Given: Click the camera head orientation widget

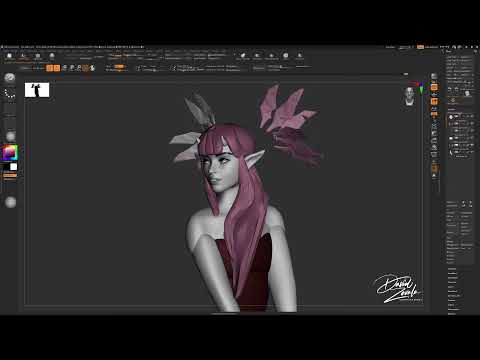Looking at the screenshot, I should [x=410, y=96].
